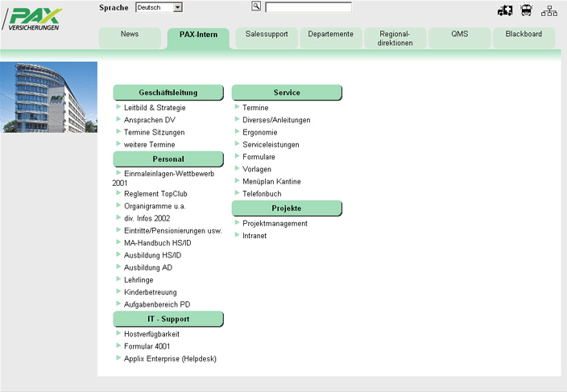The width and height of the screenshot is (567, 392).
Task: Click in the search text field
Action: click(308, 7)
